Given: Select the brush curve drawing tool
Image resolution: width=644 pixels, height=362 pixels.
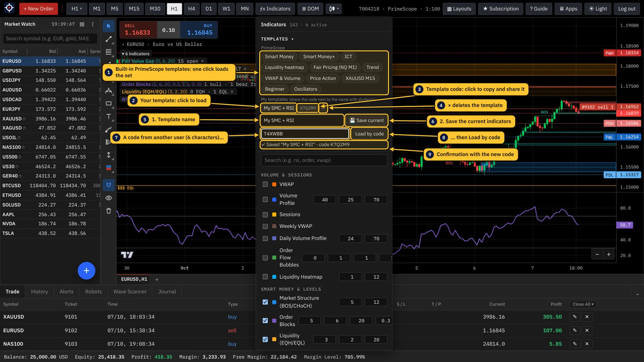Looking at the screenshot, I should coord(109,129).
